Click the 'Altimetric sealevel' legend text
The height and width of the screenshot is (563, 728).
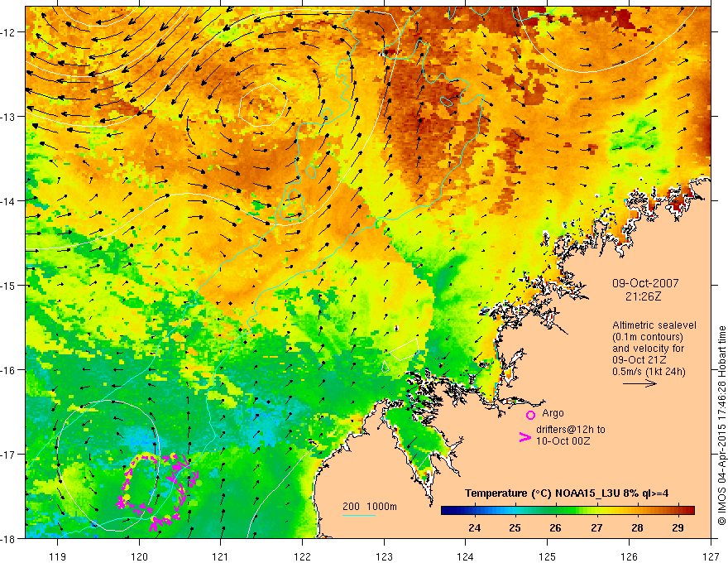654,325
